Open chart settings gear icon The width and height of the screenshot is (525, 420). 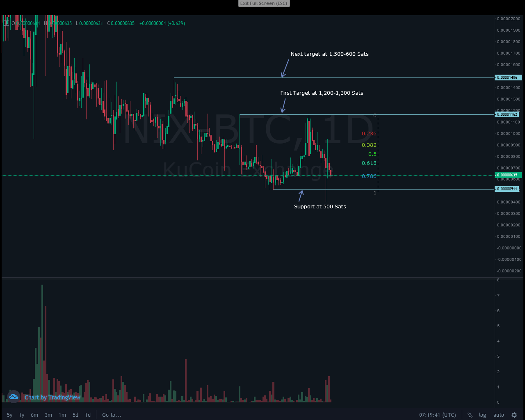point(514,415)
